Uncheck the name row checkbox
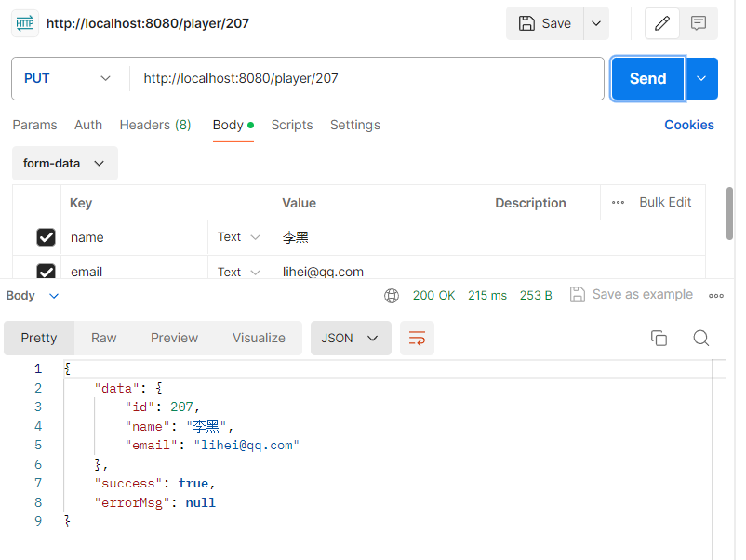Viewport: 746px width, 560px height. click(47, 237)
